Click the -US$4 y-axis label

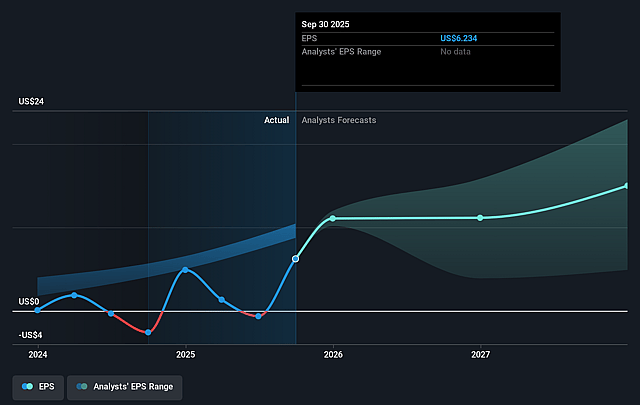click(x=31, y=335)
